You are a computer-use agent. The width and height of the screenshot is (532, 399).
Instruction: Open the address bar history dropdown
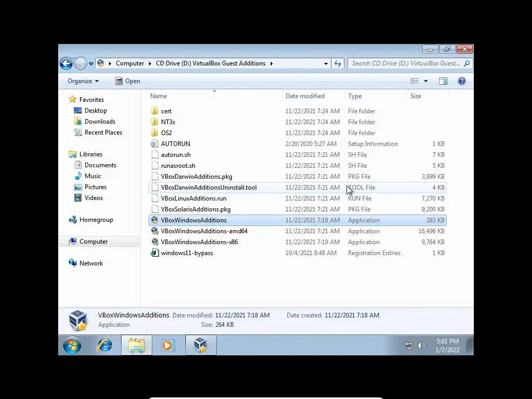click(326, 63)
